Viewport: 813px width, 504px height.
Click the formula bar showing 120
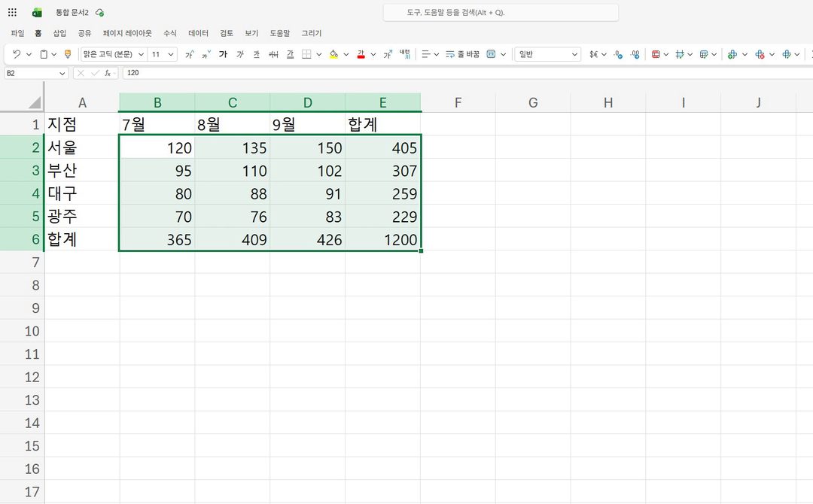coord(467,73)
